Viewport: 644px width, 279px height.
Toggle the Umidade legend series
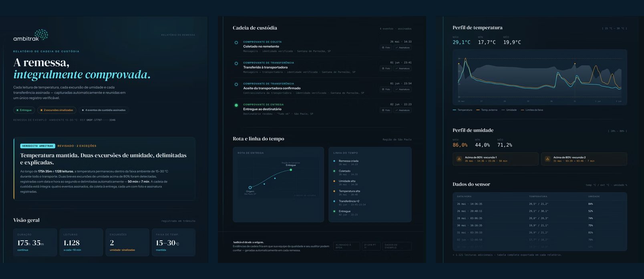click(x=509, y=110)
